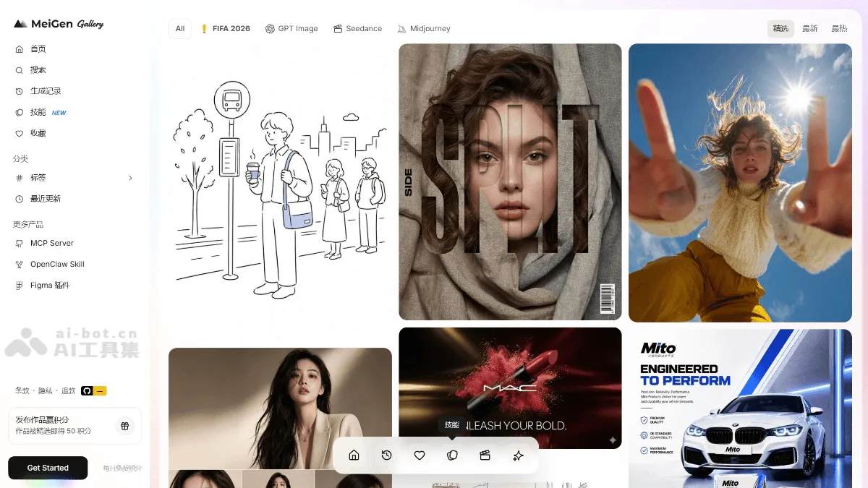Select the FIFA 2026 filter tab
The image size is (868, 488).
coord(225,29)
